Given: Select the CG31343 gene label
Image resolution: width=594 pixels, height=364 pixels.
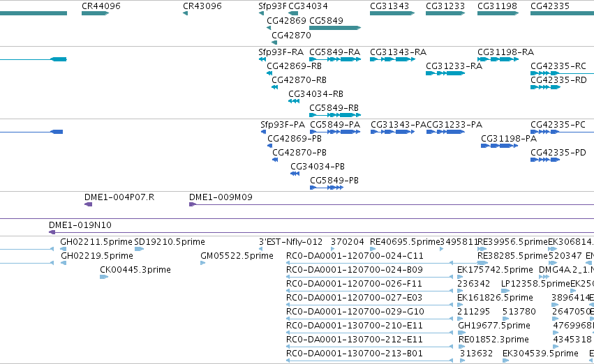Looking at the screenshot, I should click(x=389, y=6).
